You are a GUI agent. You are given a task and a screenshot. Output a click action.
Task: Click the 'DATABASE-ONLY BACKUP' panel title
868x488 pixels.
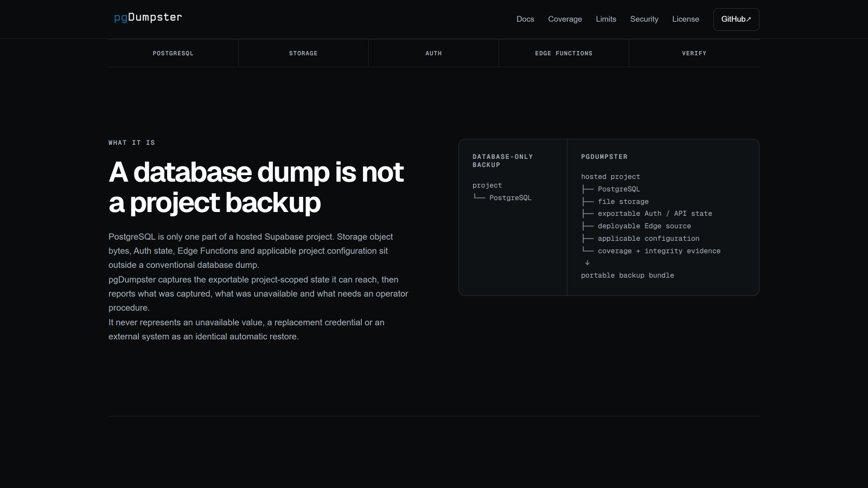coord(502,160)
